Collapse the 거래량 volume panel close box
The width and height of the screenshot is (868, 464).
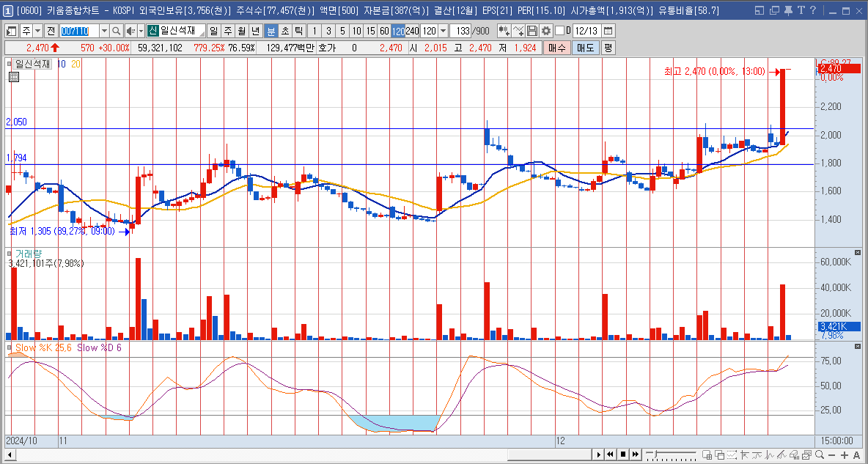click(x=858, y=252)
